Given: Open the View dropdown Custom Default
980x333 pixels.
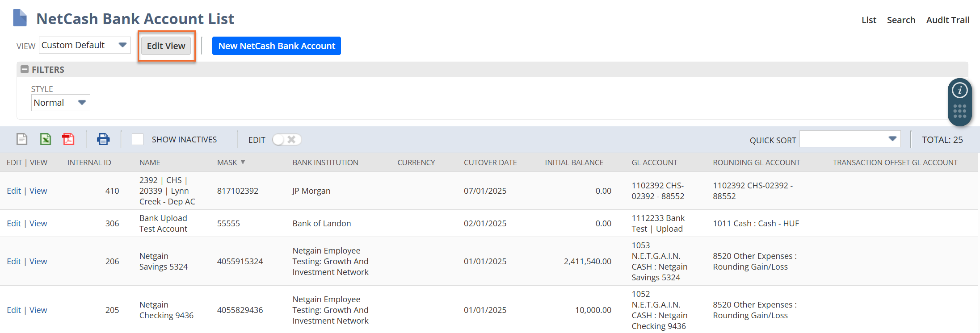Looking at the screenshot, I should [x=84, y=45].
